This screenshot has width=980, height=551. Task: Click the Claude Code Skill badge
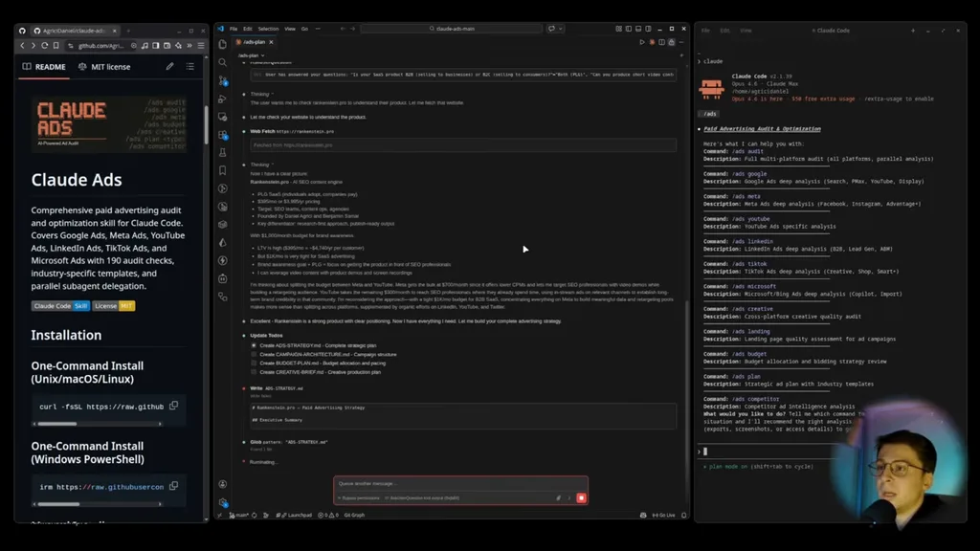60,306
